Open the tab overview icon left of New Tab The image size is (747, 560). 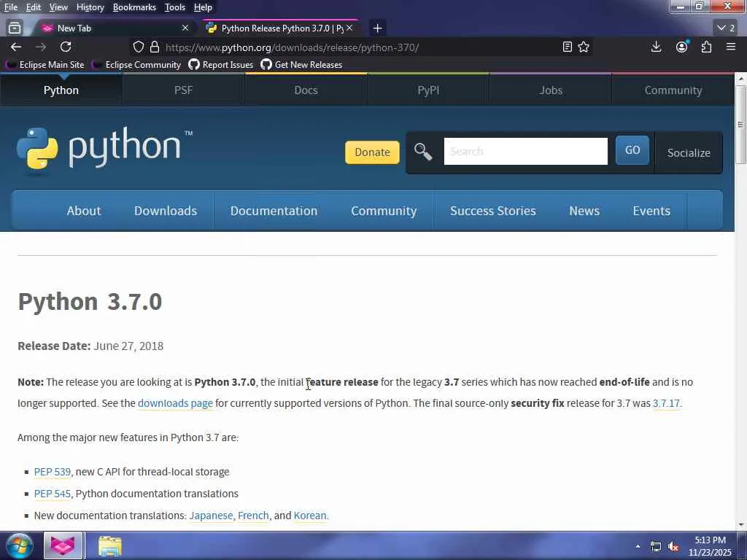[15, 28]
